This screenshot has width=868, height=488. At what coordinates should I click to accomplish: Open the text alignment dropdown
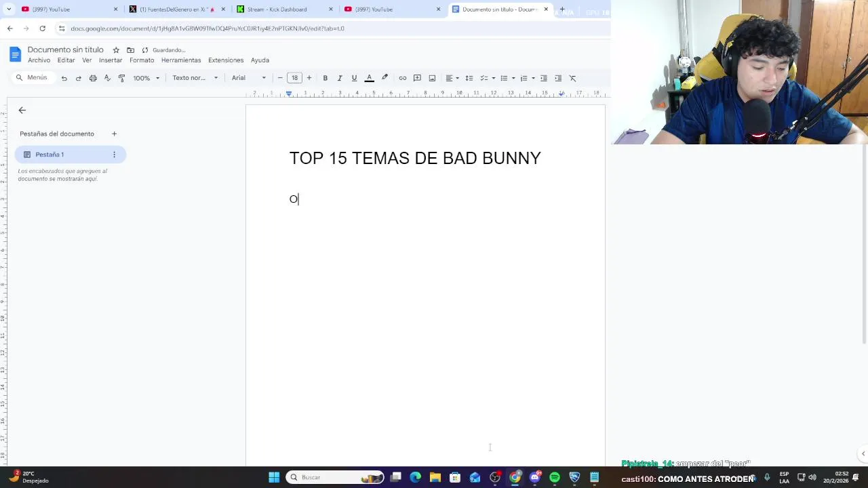pyautogui.click(x=452, y=78)
